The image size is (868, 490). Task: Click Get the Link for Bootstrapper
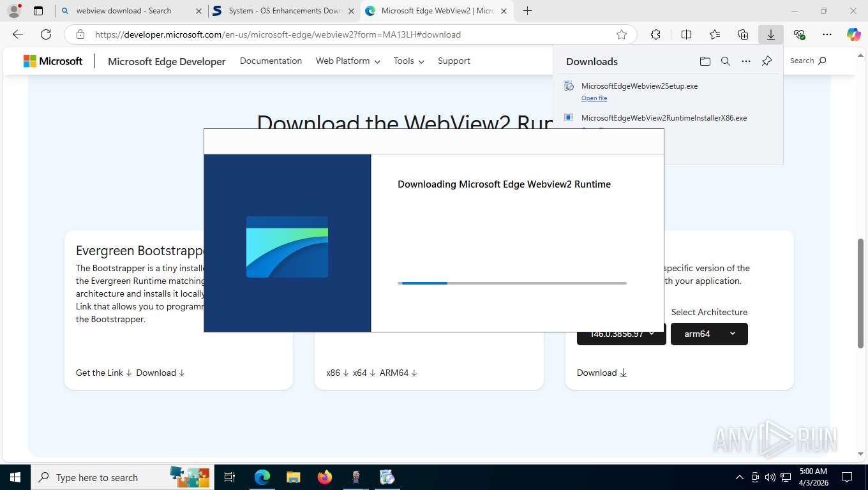point(103,373)
